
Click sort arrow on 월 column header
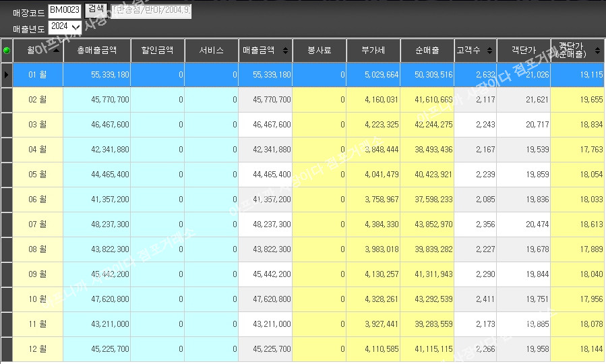(56, 51)
